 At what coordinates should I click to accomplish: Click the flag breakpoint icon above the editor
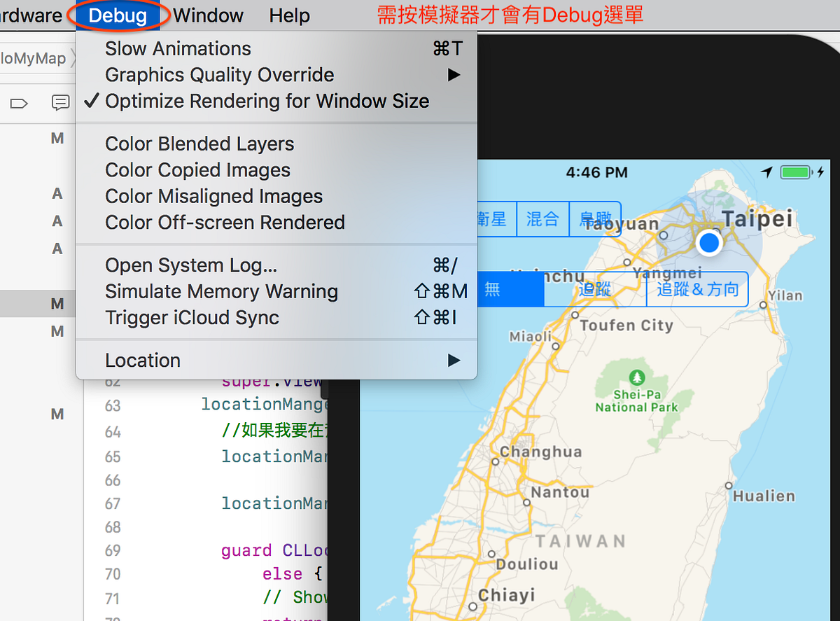[x=20, y=102]
